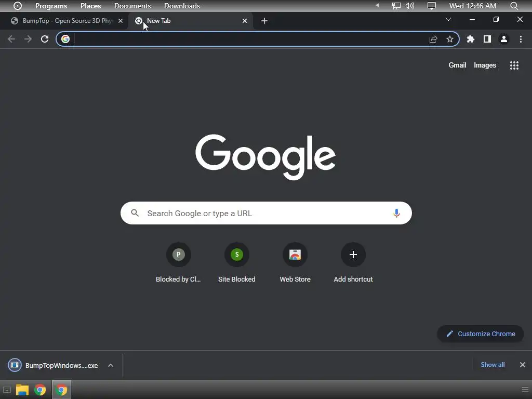The width and height of the screenshot is (532, 399).
Task: Click the forward navigation arrow
Action: point(28,39)
